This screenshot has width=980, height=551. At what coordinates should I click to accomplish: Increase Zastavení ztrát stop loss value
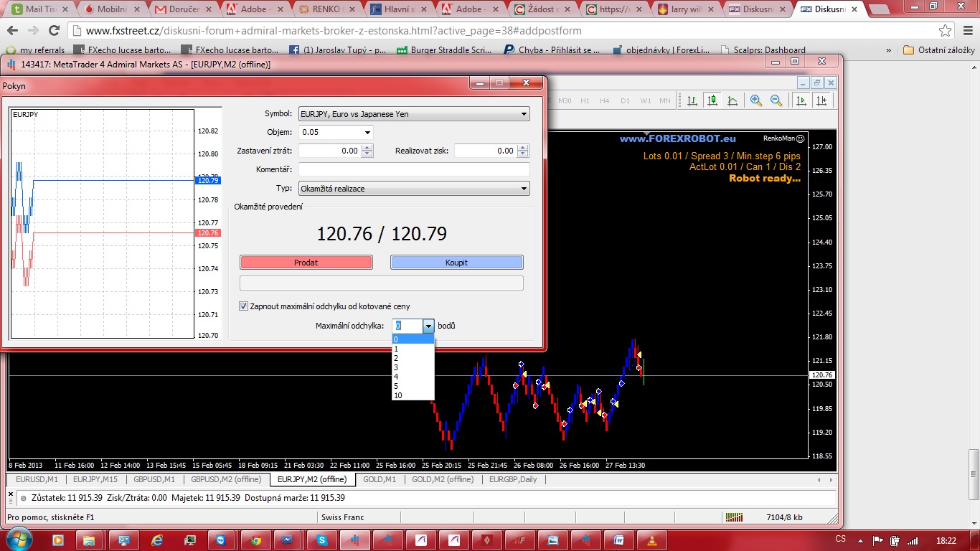click(x=367, y=148)
